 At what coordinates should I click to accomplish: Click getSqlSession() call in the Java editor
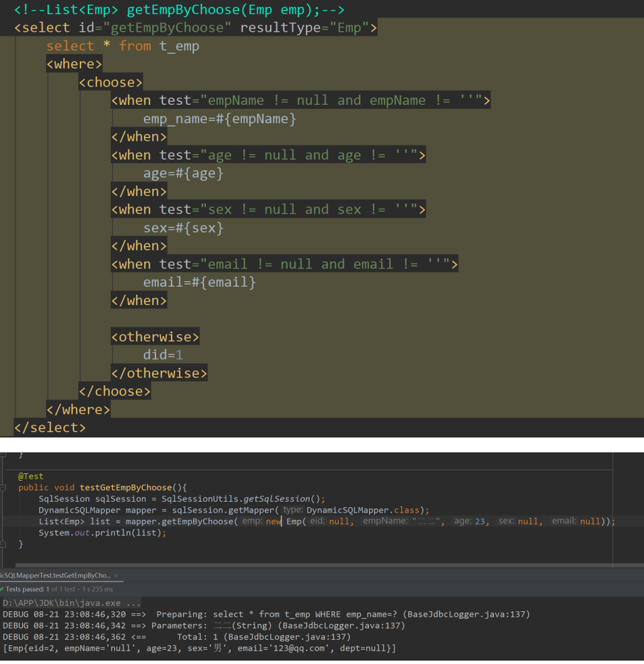point(282,499)
